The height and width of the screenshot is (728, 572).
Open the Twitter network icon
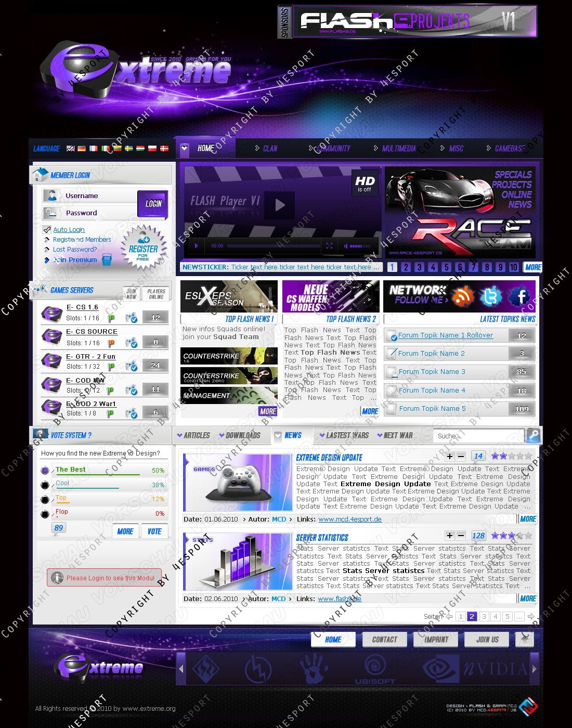pyautogui.click(x=491, y=296)
